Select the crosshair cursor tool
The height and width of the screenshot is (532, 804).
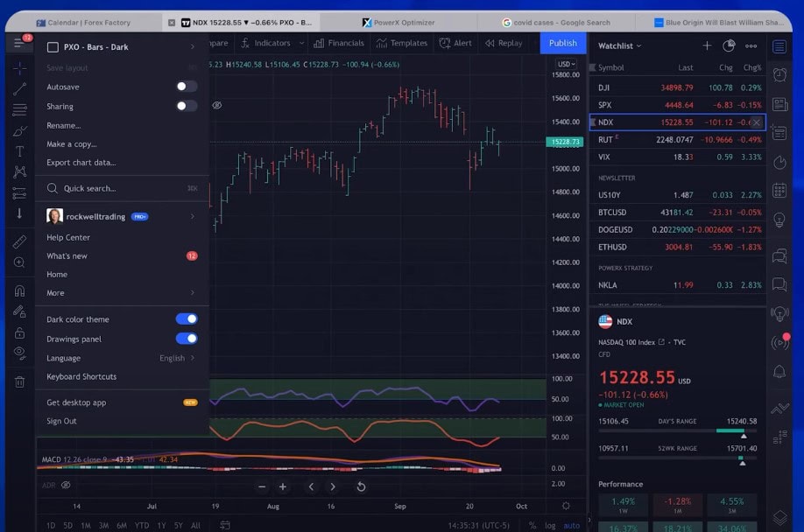(19, 68)
